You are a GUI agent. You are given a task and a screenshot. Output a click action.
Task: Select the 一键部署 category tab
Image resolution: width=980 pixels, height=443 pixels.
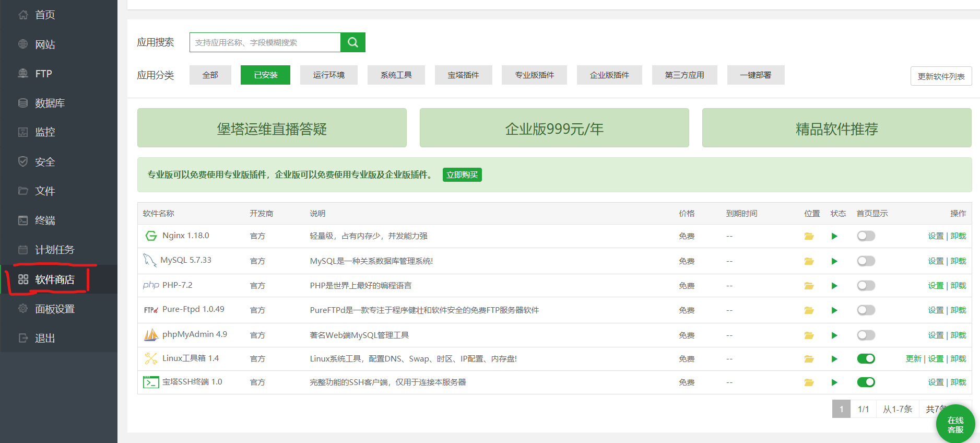coord(755,75)
